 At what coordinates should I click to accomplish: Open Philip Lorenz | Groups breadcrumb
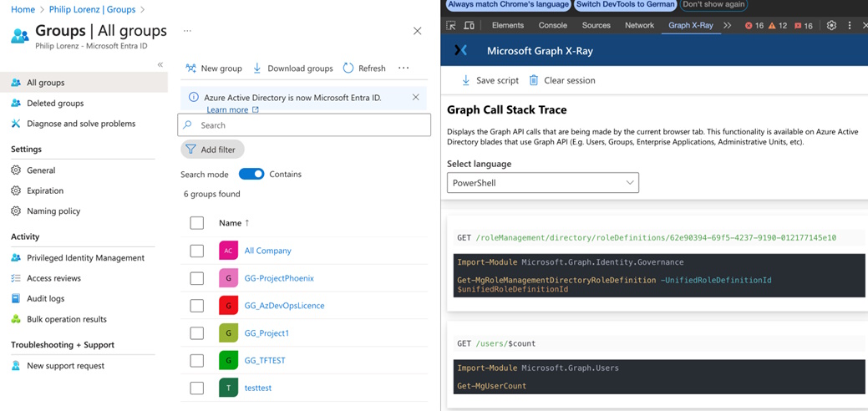pyautogui.click(x=93, y=9)
